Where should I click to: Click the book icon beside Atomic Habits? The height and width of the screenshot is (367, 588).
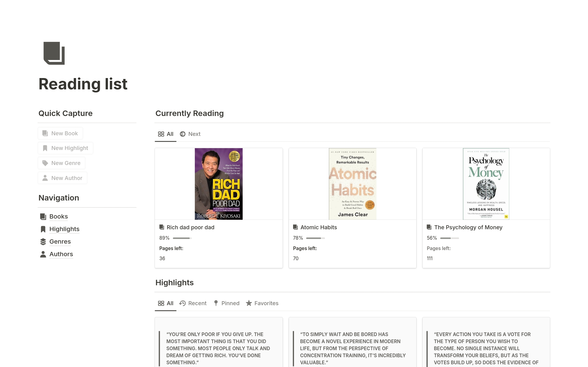pyautogui.click(x=296, y=227)
